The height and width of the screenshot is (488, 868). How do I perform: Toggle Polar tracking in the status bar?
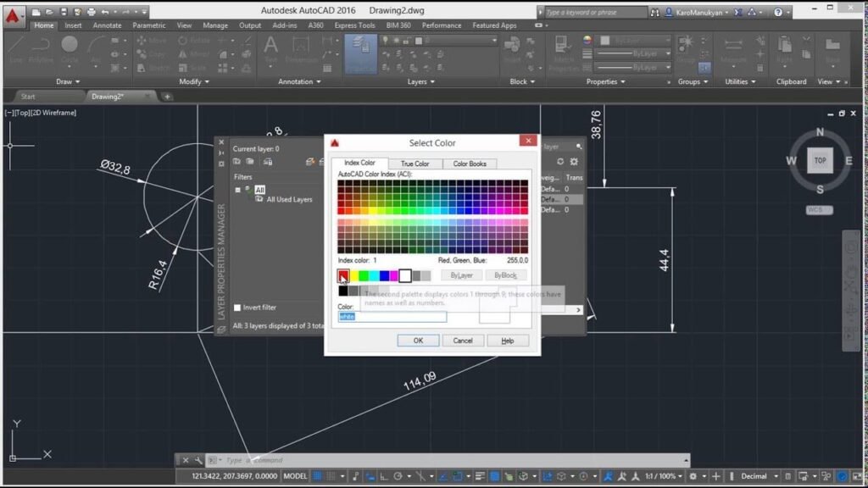[x=398, y=476]
